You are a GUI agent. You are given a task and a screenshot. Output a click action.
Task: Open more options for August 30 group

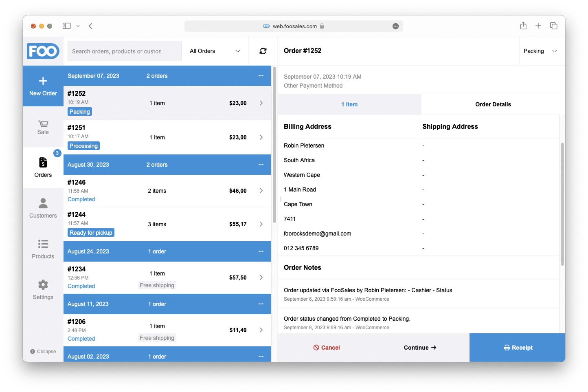click(x=261, y=165)
